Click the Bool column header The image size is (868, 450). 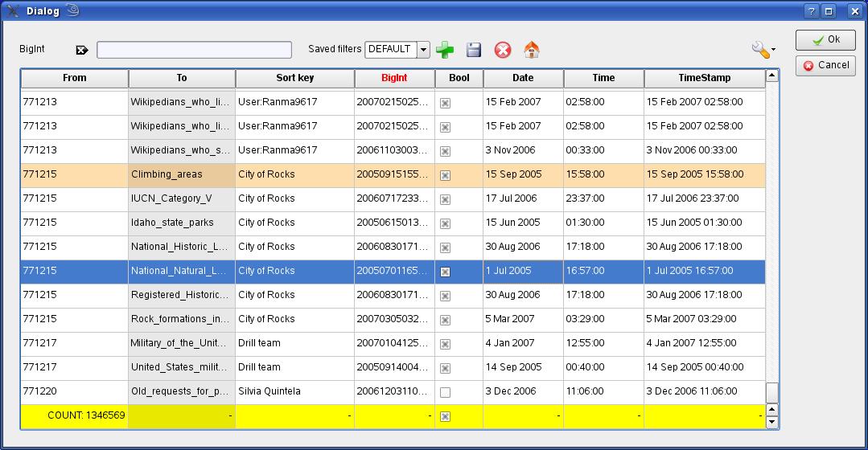point(459,78)
